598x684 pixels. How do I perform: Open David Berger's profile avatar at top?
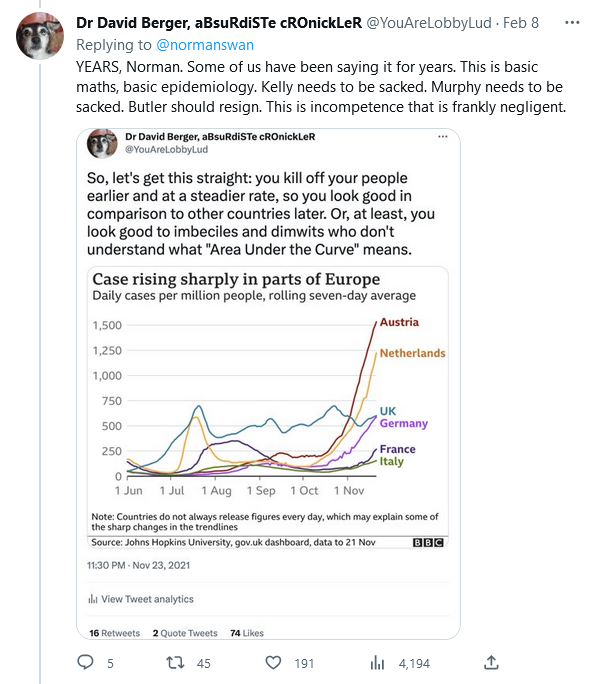[x=40, y=36]
